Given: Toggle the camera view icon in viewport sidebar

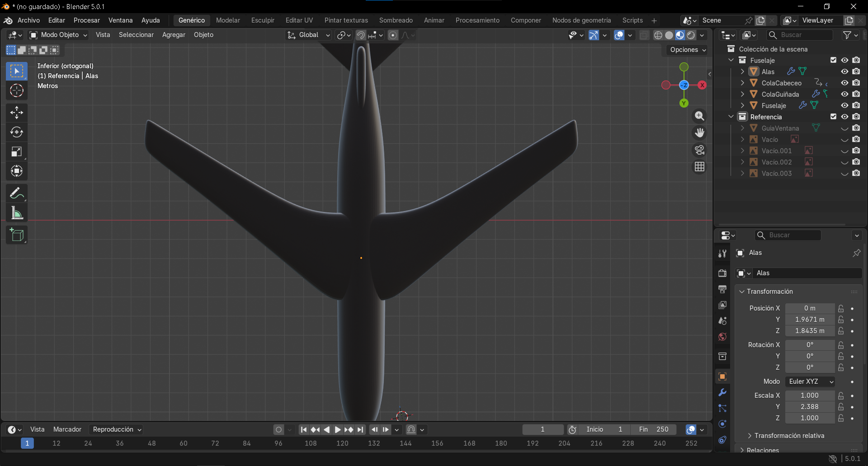Looking at the screenshot, I should coord(699,150).
